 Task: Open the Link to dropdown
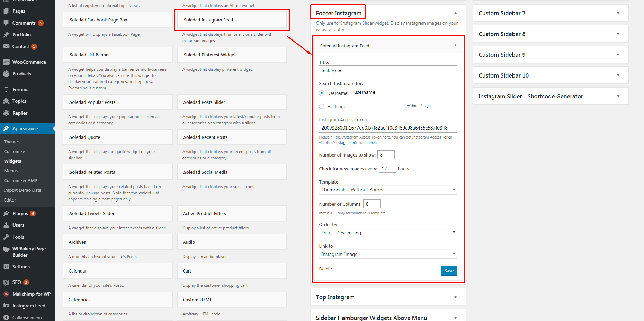click(x=388, y=254)
